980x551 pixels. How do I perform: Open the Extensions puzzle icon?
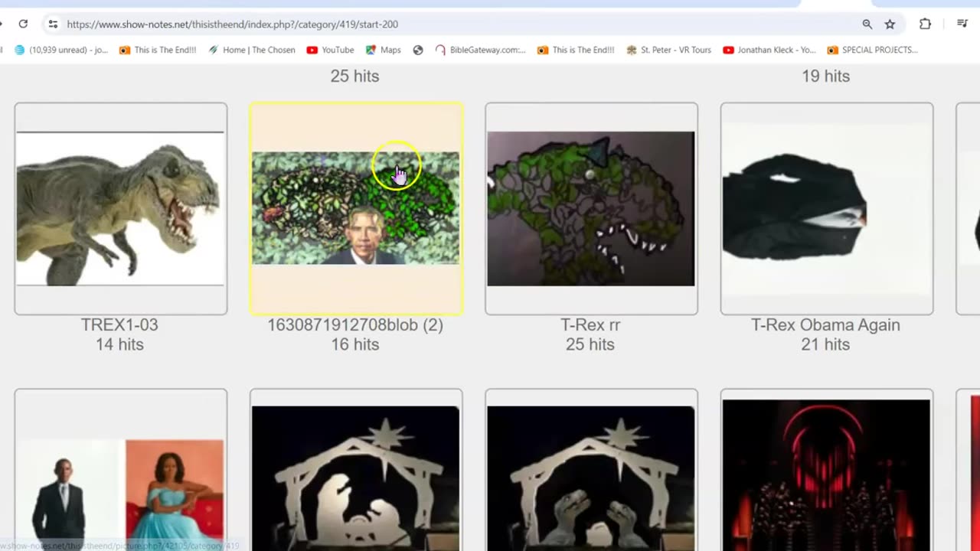click(925, 24)
